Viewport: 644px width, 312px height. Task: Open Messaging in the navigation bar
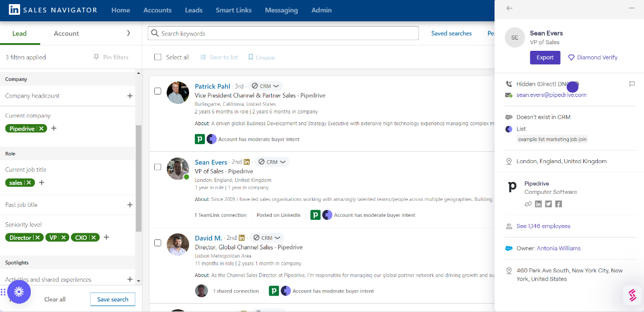click(x=281, y=10)
